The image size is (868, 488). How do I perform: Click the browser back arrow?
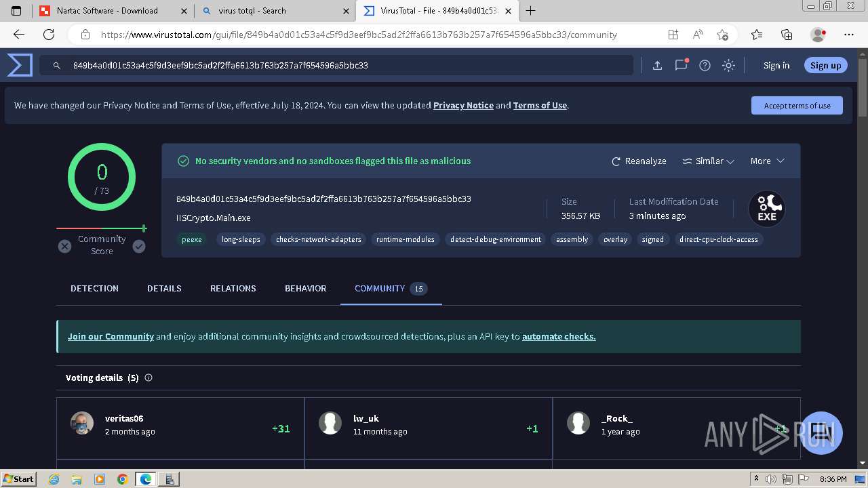tap(19, 35)
